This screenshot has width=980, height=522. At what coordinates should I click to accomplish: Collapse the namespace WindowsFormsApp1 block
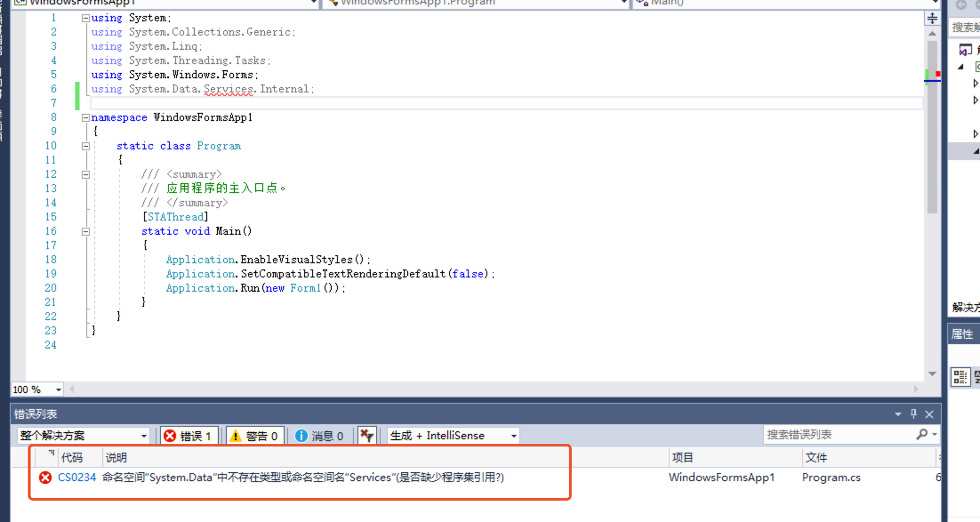click(x=85, y=118)
